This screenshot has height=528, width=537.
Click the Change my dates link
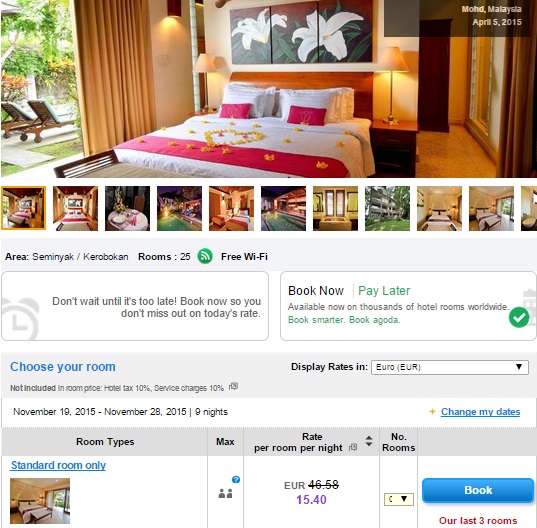480,412
